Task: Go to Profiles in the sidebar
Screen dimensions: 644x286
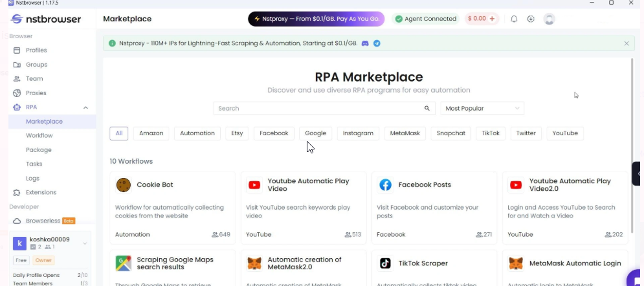Action: [36, 50]
